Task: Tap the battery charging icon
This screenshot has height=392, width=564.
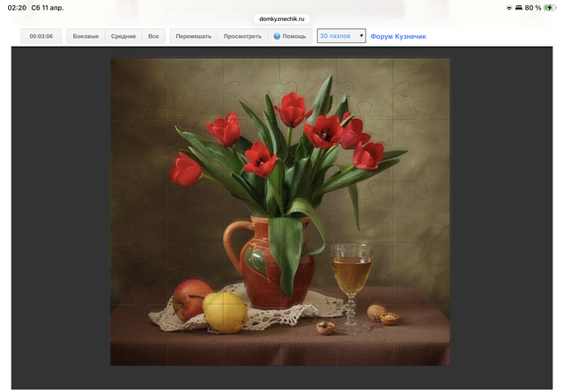Action: click(x=550, y=7)
